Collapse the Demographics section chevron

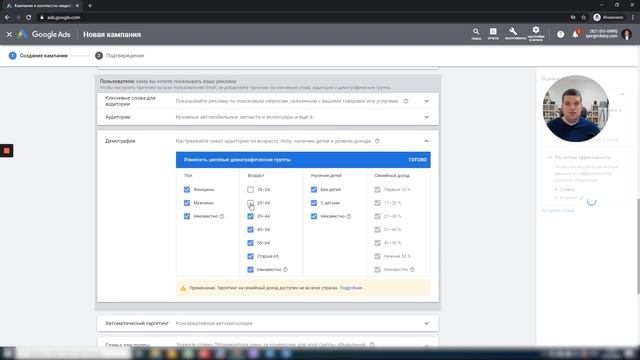pos(427,141)
